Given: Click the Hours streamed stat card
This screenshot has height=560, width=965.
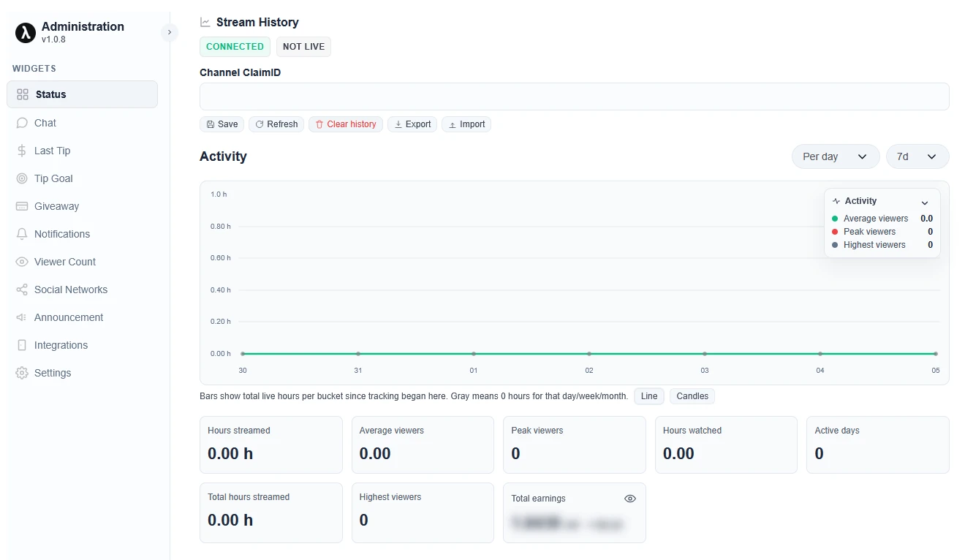Looking at the screenshot, I should click(x=271, y=445).
